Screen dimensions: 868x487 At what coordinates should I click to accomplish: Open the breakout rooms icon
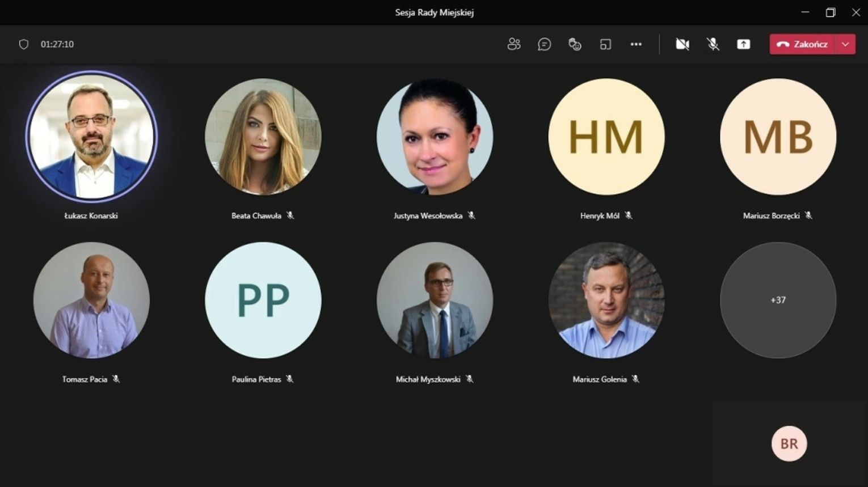point(605,44)
